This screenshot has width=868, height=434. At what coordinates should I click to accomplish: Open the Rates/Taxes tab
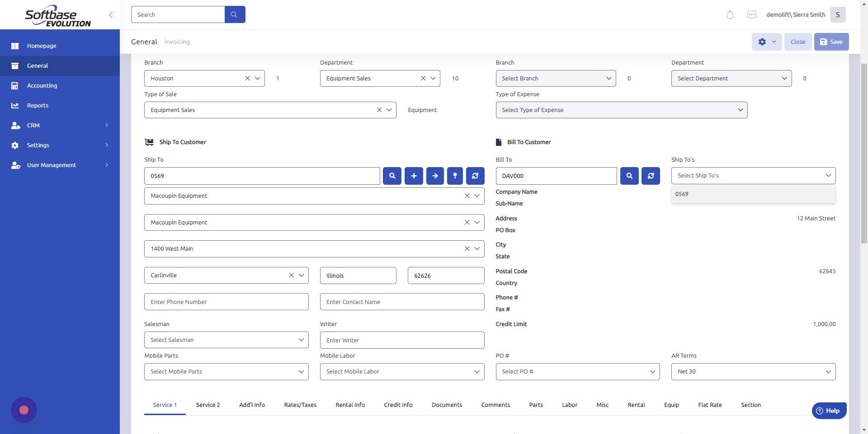tap(300, 405)
